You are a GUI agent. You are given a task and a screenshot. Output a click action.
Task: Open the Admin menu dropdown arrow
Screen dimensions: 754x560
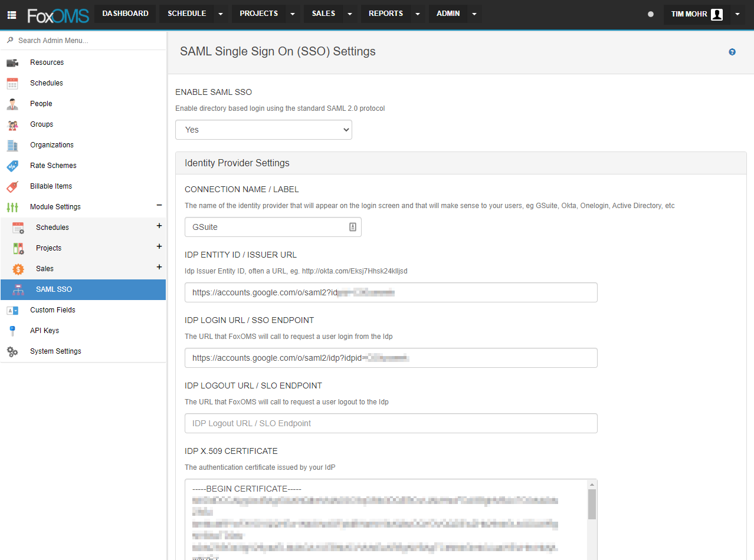click(x=474, y=13)
